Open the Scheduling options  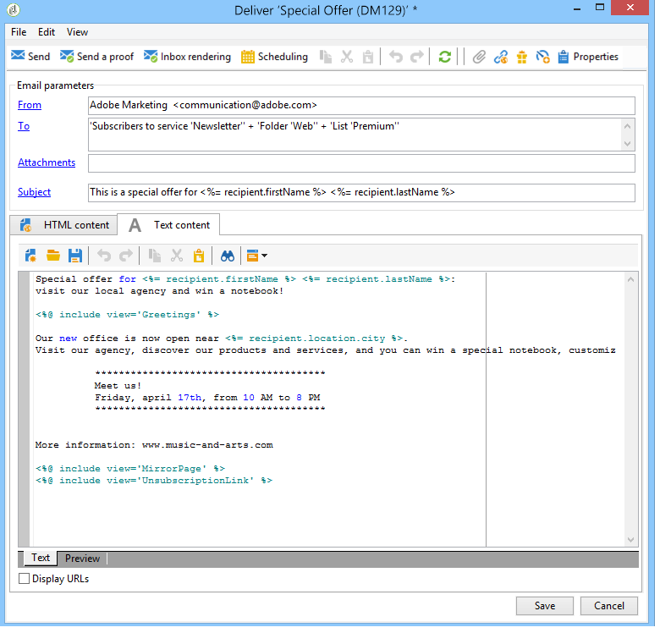click(274, 57)
